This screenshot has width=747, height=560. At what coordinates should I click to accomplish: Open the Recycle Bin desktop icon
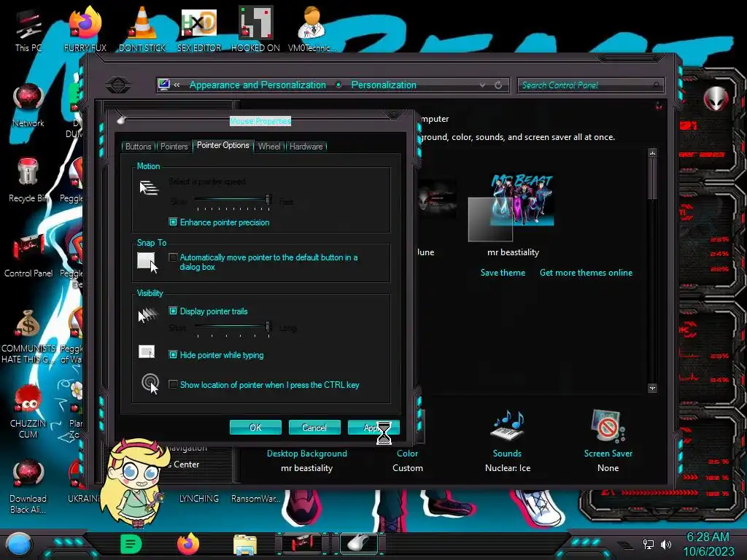28,181
